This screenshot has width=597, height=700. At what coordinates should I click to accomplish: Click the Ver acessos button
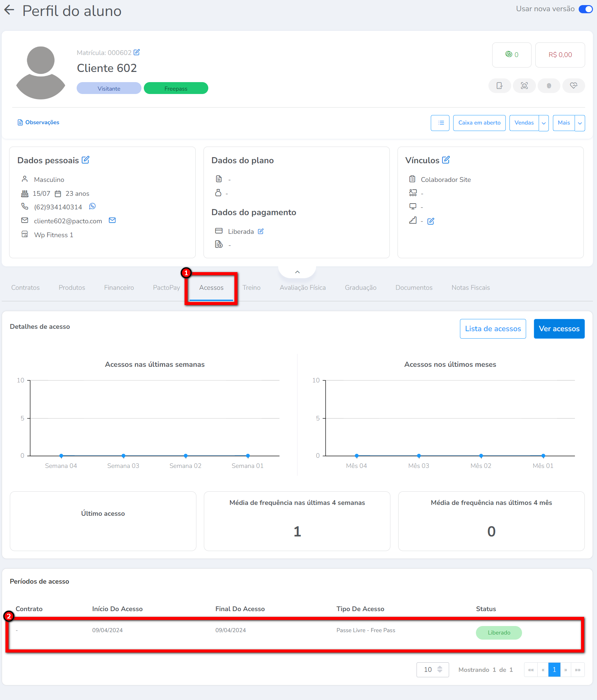pyautogui.click(x=559, y=329)
